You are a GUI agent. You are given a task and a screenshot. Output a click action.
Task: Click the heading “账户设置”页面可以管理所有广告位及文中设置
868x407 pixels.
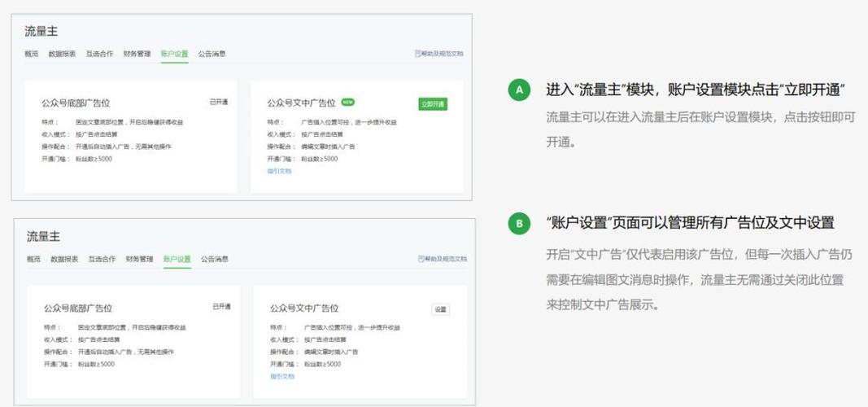tap(691, 222)
